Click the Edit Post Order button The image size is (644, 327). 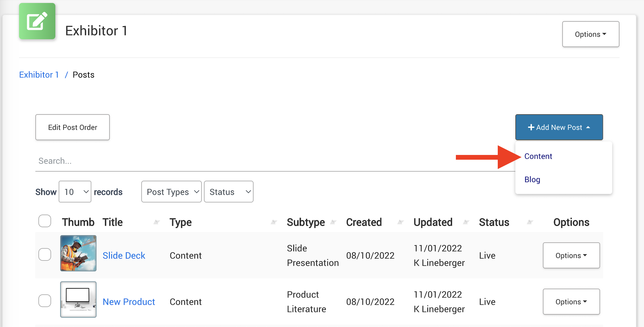73,127
